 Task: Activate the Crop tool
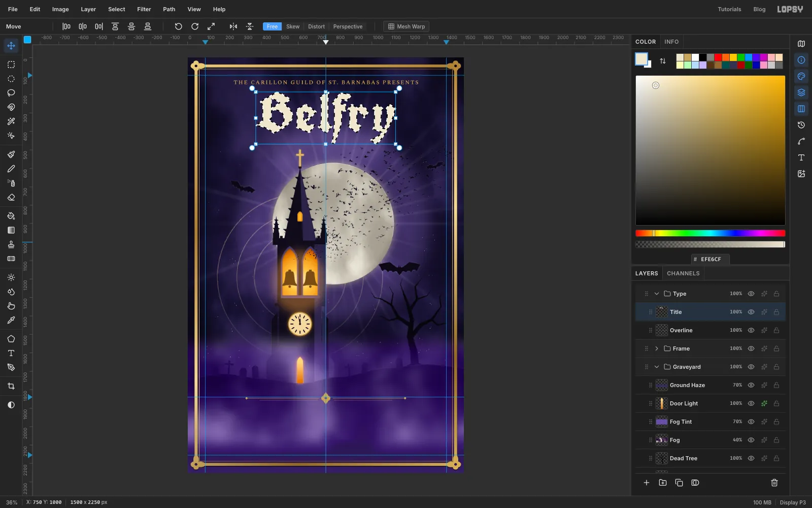pyautogui.click(x=11, y=386)
